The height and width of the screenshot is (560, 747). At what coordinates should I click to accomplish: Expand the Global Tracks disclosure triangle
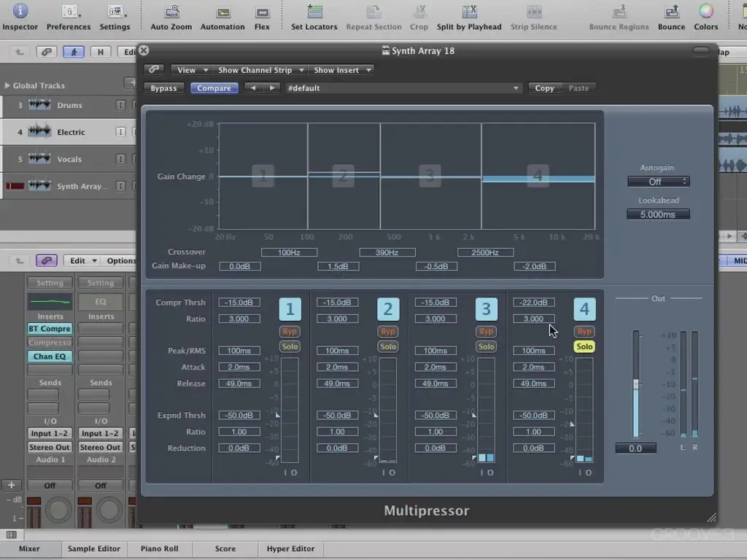pos(7,85)
